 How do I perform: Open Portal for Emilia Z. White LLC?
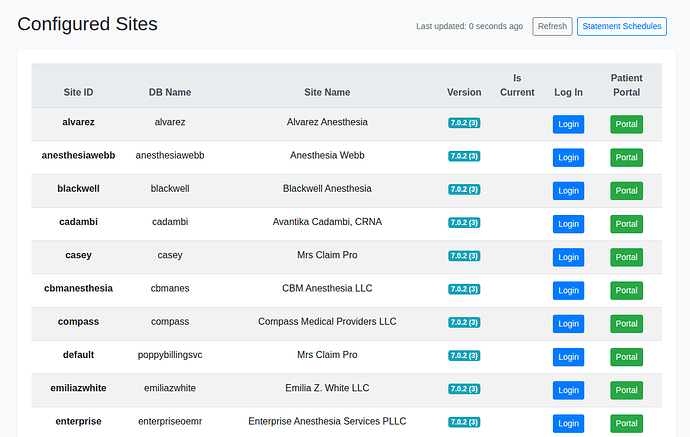pos(627,390)
